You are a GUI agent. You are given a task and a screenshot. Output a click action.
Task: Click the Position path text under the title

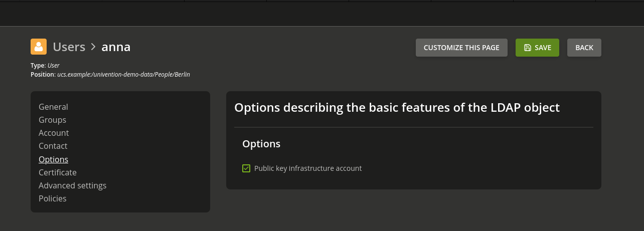123,75
